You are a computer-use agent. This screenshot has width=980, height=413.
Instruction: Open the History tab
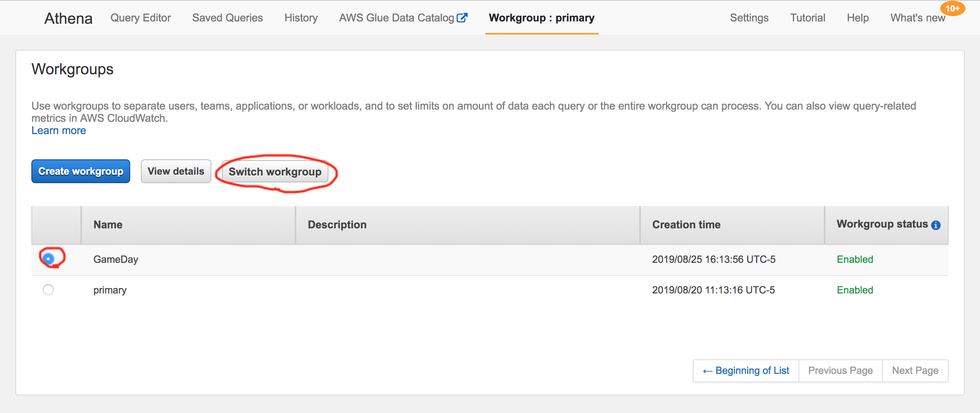pyautogui.click(x=301, y=18)
